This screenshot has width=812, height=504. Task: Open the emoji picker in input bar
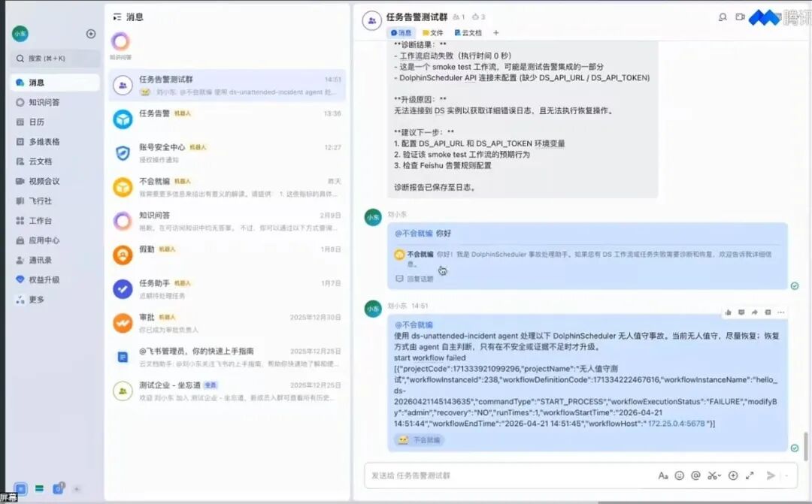click(680, 475)
